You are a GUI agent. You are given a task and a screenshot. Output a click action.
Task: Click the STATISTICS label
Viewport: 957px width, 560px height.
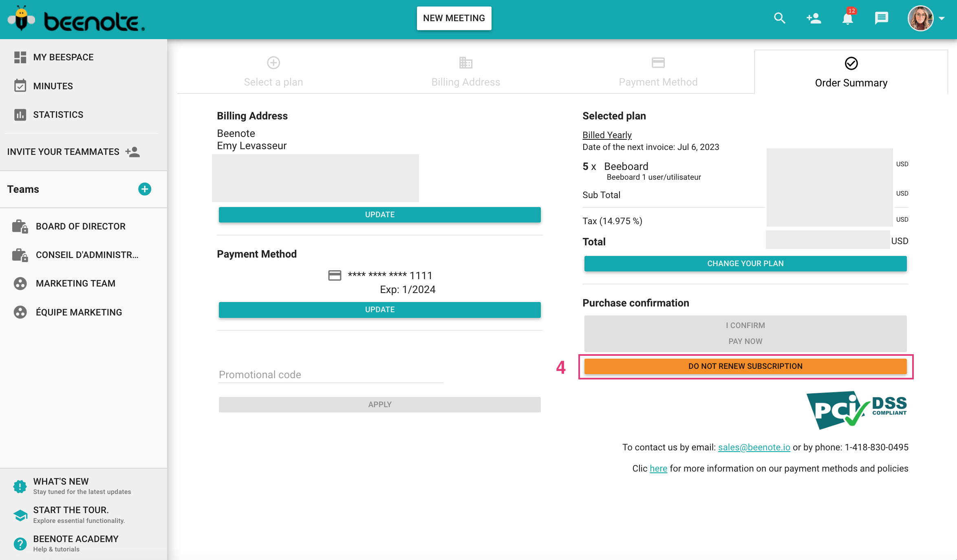(58, 115)
